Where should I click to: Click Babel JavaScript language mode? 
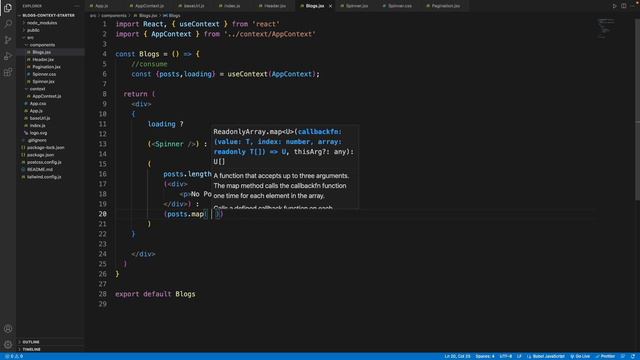(x=545, y=356)
